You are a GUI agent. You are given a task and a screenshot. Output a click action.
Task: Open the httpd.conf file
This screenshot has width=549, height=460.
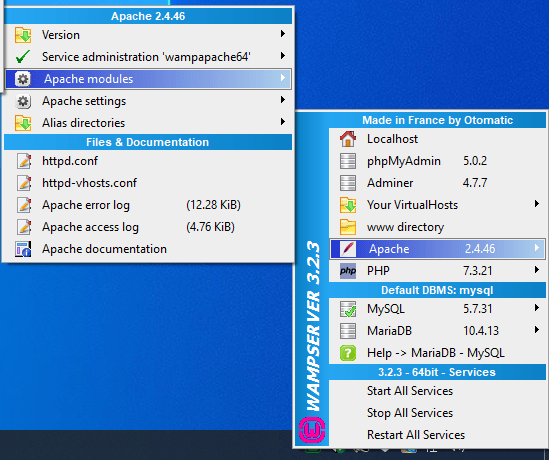(x=148, y=161)
